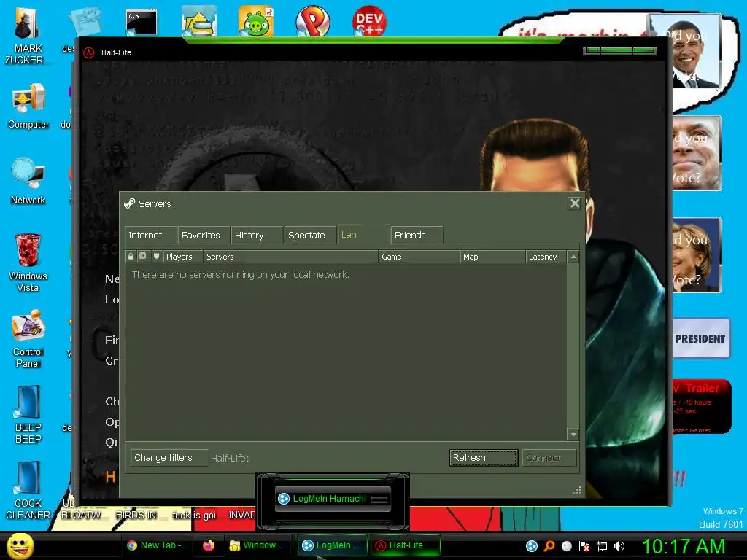The image size is (747, 560).
Task: Click the Servers dialog resize grip
Action: point(578,490)
